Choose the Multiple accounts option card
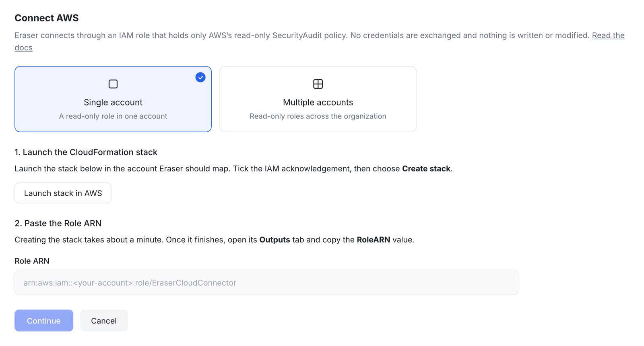Screen dimensions: 644x346 318,99
